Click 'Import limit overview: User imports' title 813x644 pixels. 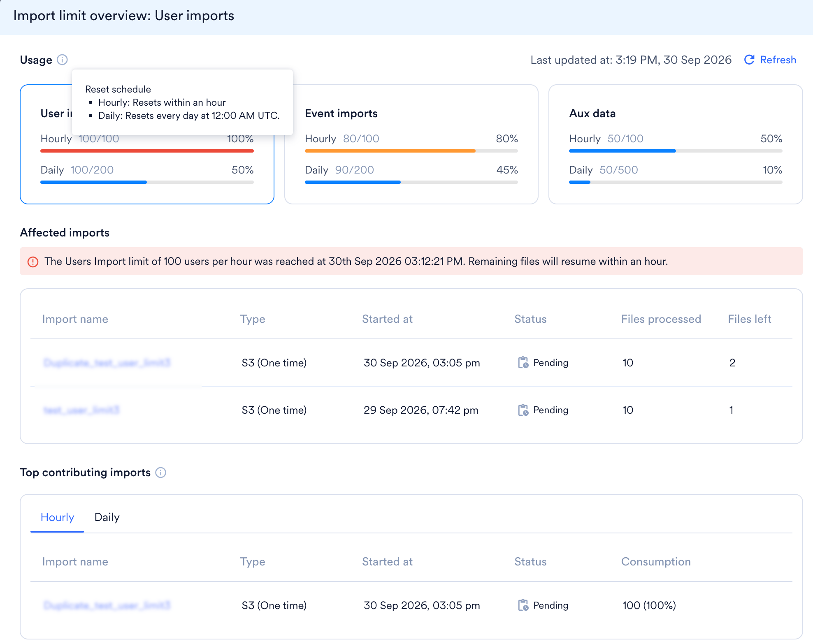point(123,16)
